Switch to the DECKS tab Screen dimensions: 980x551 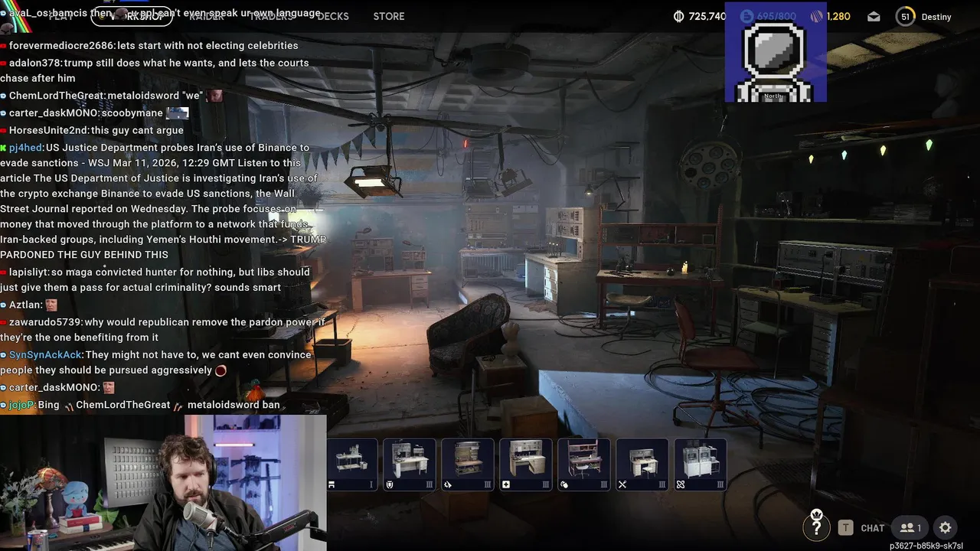(333, 16)
